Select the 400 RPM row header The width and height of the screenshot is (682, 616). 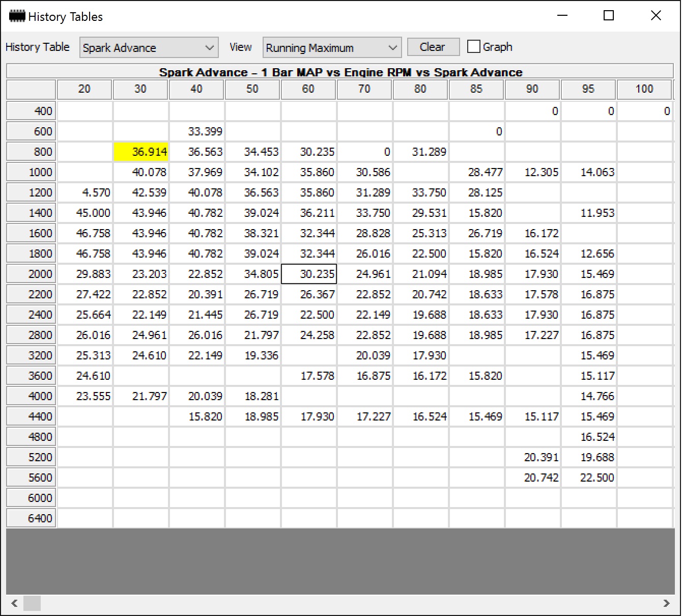pos(31,111)
